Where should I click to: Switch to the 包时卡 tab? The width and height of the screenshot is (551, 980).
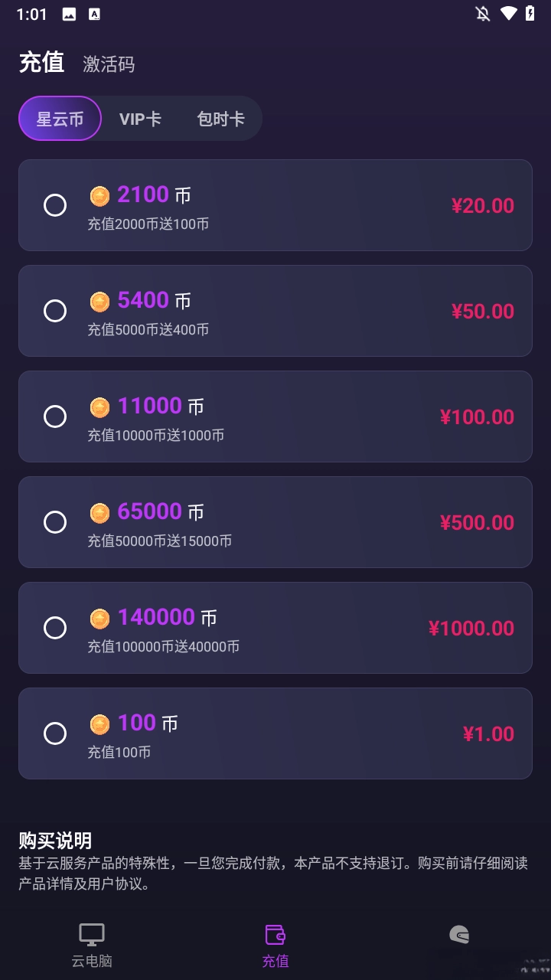220,119
